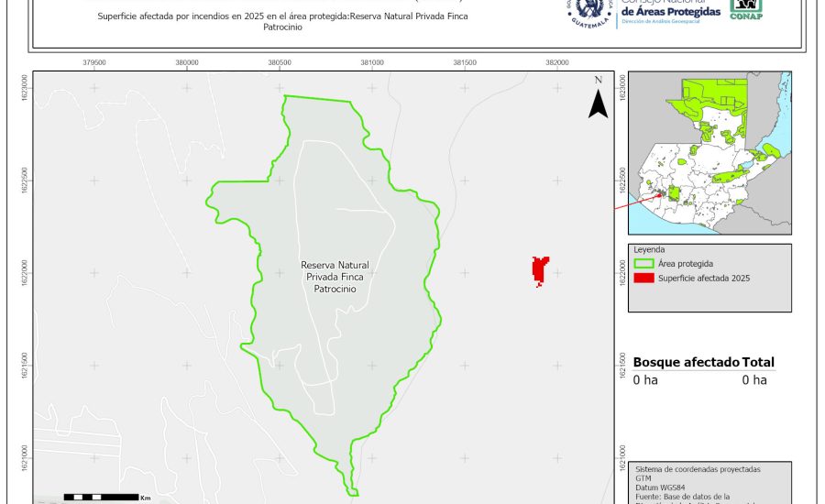Select the 0 ha value under Total
This screenshot has width=825, height=504.
tap(754, 380)
